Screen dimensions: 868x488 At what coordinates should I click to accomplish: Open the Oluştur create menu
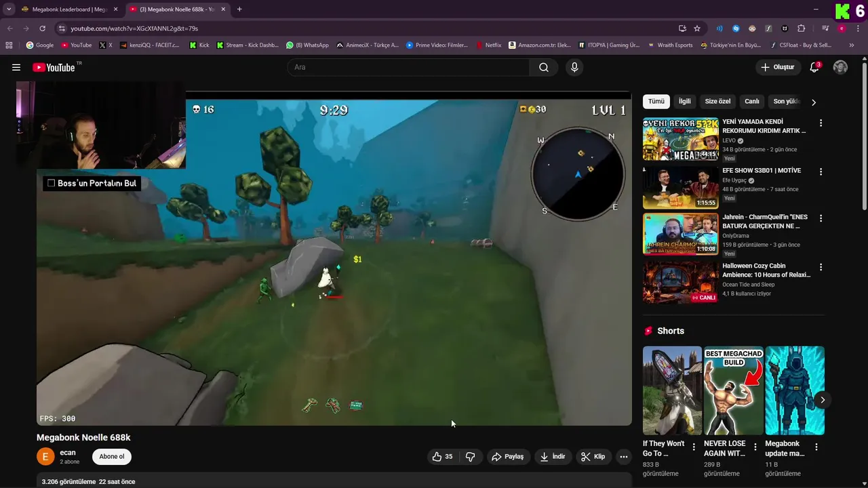point(778,67)
